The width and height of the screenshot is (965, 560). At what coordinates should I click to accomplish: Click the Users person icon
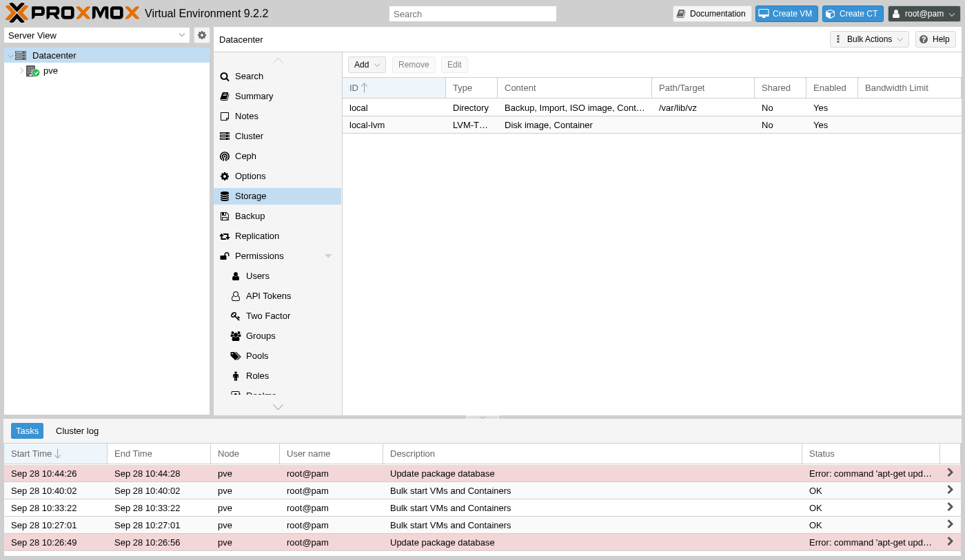[236, 276]
